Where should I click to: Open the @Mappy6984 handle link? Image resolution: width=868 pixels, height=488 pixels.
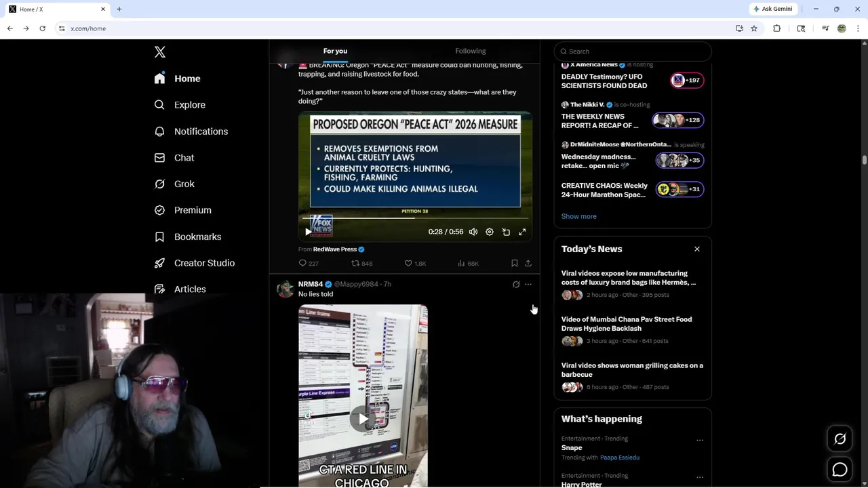coord(356,284)
